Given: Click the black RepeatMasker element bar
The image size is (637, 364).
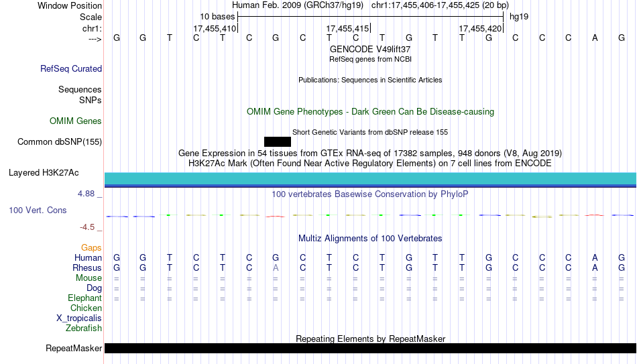Looking at the screenshot, I should point(371,348).
